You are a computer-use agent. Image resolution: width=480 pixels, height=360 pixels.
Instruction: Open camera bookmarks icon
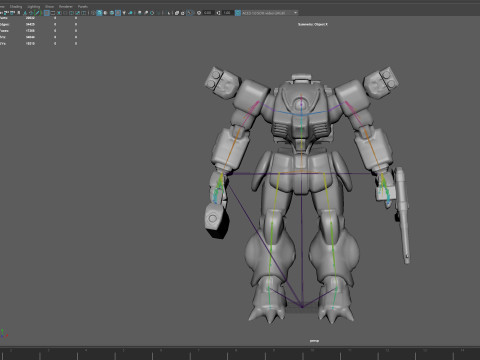coord(19,13)
